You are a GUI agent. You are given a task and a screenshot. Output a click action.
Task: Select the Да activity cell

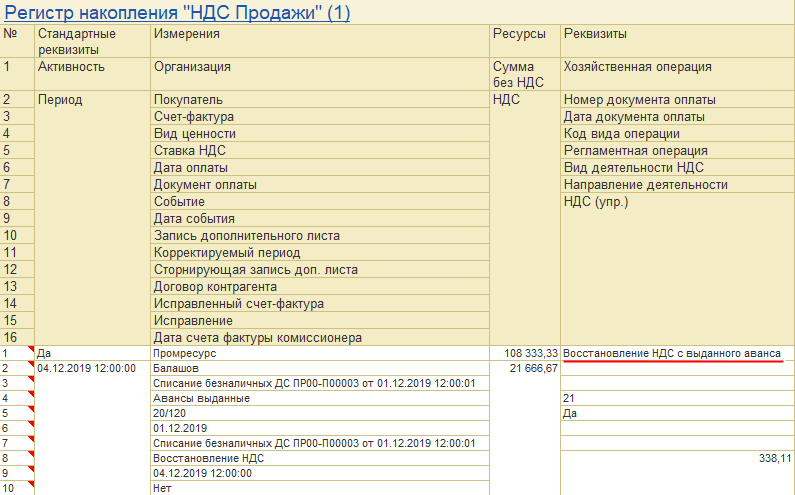point(92,353)
